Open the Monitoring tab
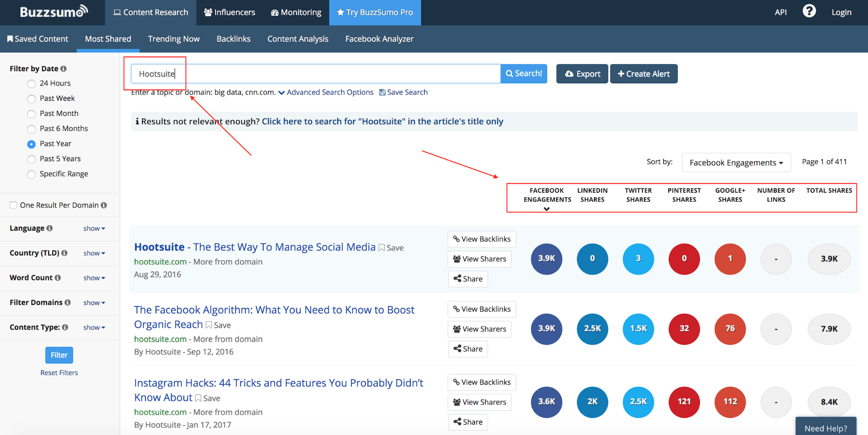 (296, 13)
